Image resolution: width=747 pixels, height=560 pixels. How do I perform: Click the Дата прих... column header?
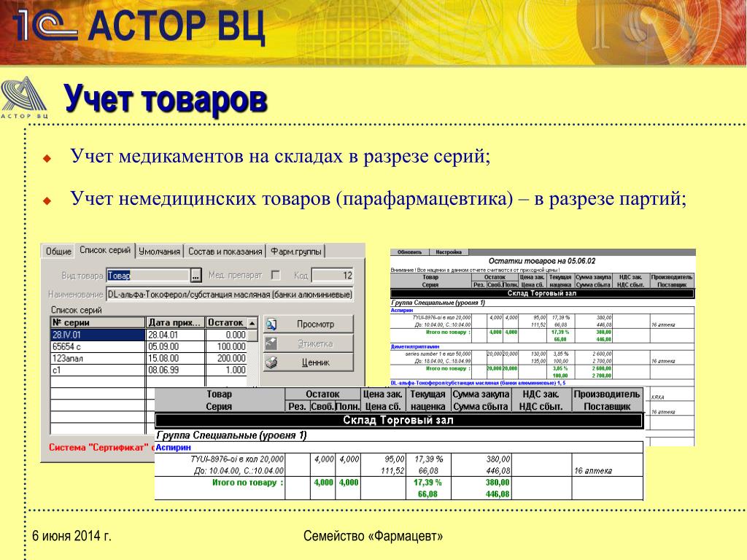(175, 322)
